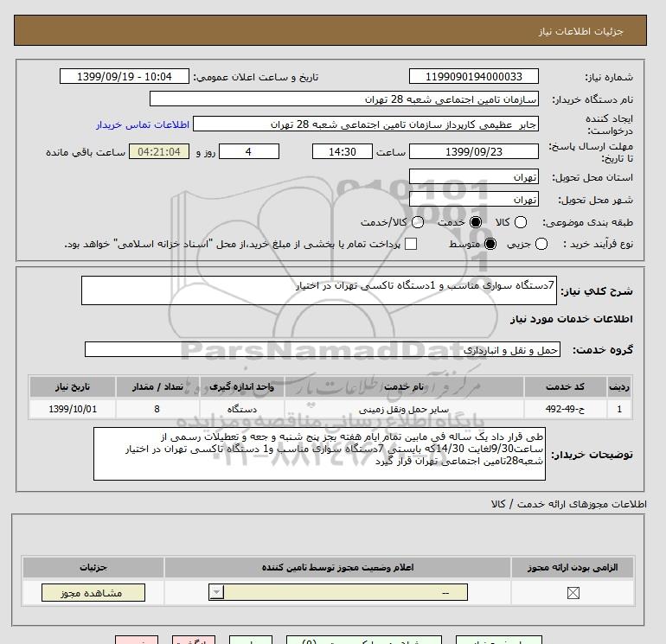Click the announcement date field 1399/09/19 - 10:04
666x644 pixels.
pyautogui.click(x=124, y=76)
